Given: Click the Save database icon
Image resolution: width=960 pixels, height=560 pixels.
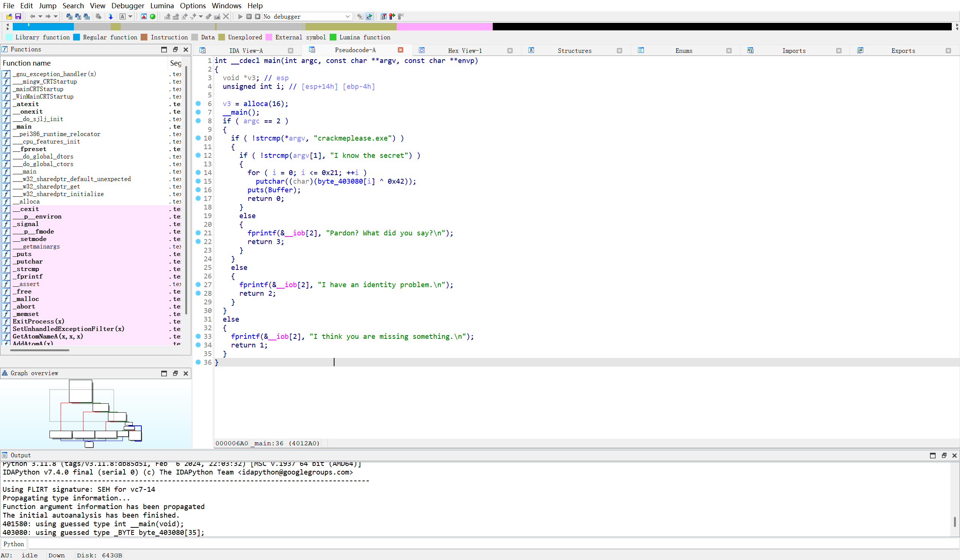Looking at the screenshot, I should (18, 16).
